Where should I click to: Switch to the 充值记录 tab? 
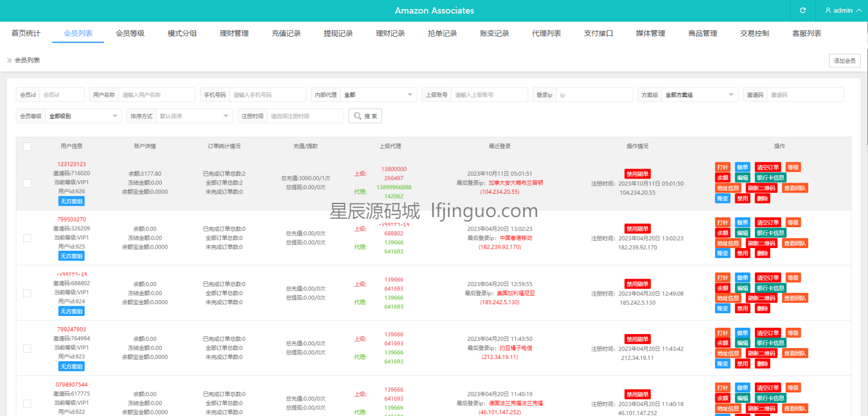point(286,33)
